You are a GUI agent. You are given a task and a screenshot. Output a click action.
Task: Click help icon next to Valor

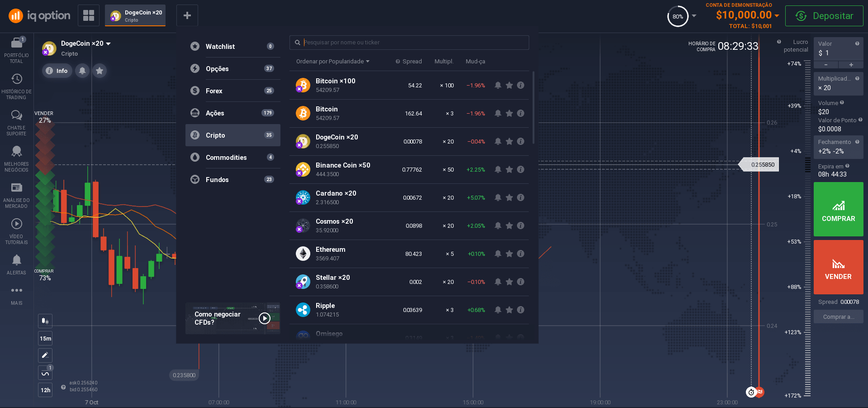point(857,43)
